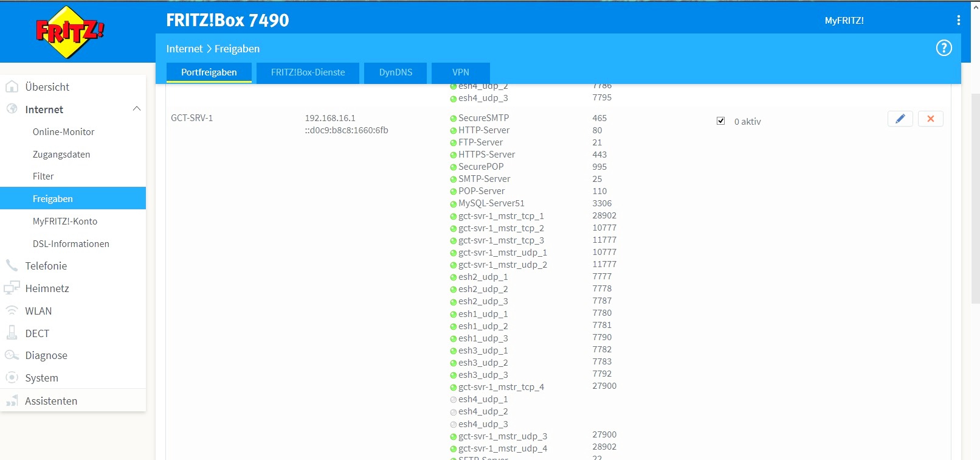Click esh3_udp_2 entry
Screen dimensions: 980x460
click(483, 363)
